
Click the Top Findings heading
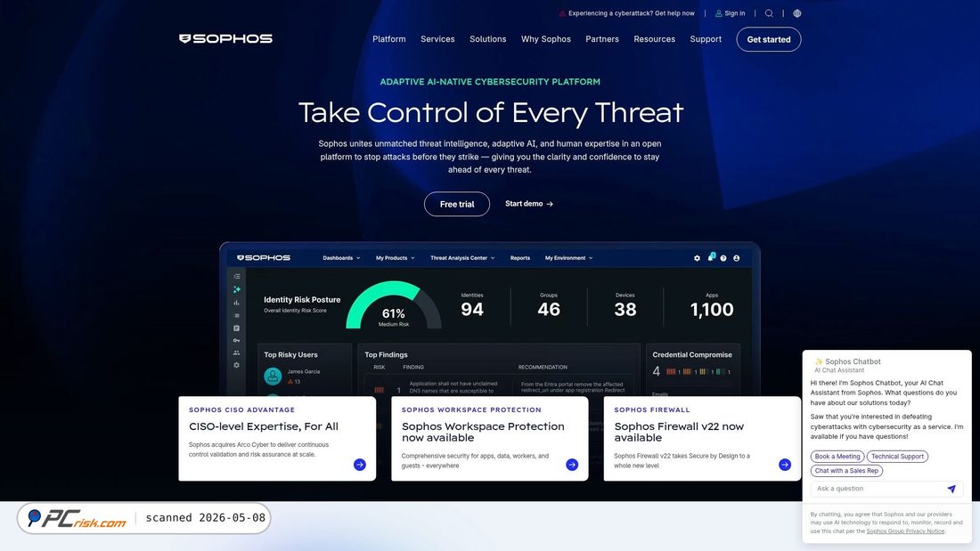click(387, 355)
